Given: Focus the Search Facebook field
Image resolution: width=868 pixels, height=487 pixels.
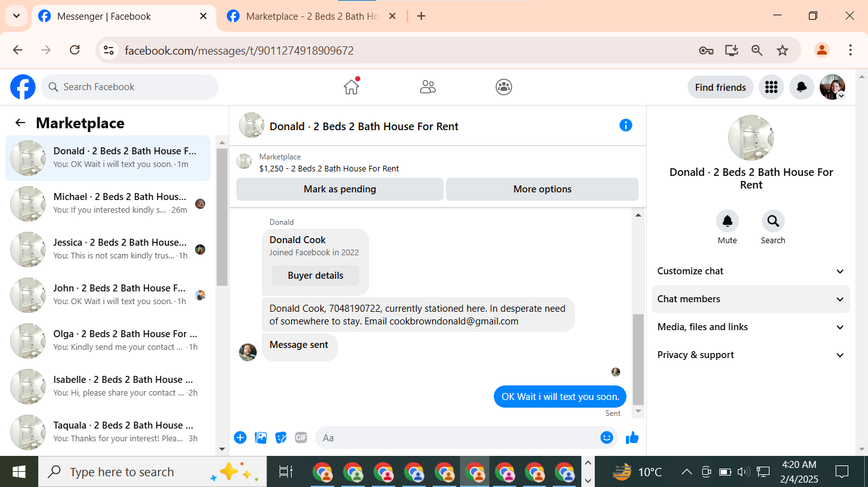Looking at the screenshot, I should [x=130, y=87].
